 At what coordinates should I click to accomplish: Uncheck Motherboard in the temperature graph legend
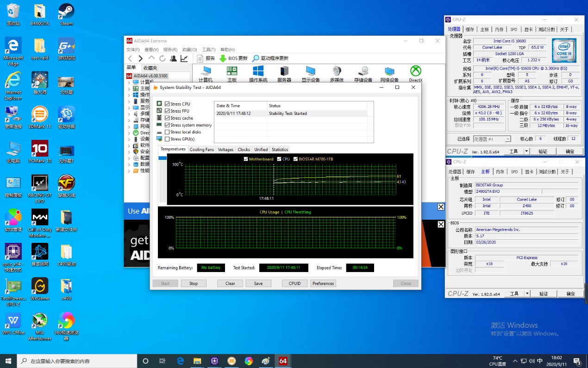(x=246, y=159)
